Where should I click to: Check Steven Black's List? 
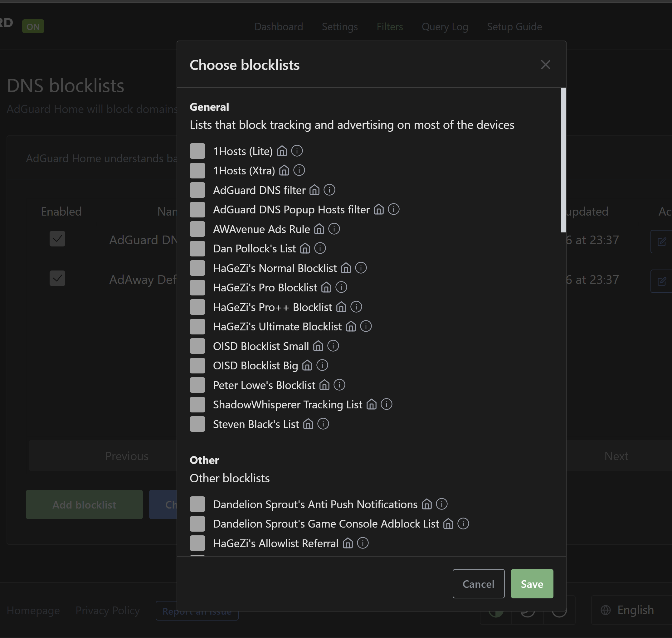(x=197, y=424)
